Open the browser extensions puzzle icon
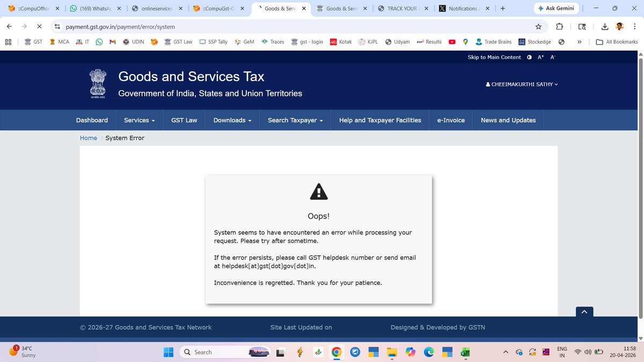Viewport: 644px width, 362px height. coord(559,26)
